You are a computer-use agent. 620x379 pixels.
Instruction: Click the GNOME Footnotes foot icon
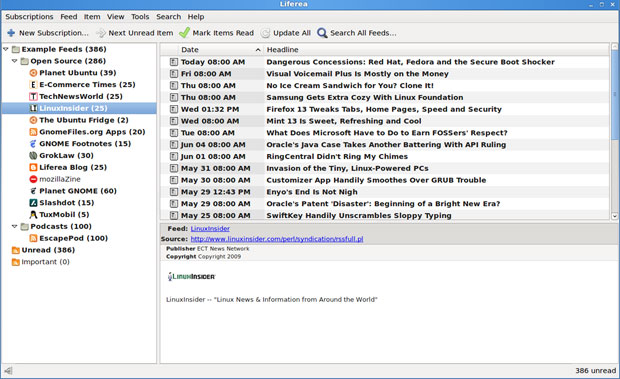pos(34,144)
